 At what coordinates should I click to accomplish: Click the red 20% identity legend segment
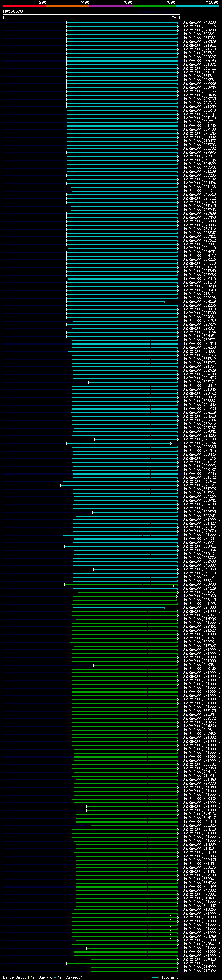point(25,6)
